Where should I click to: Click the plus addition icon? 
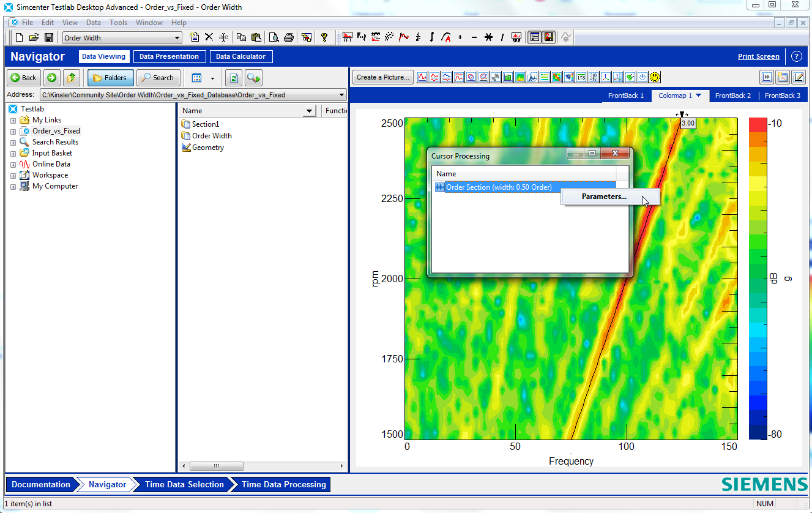tap(460, 37)
